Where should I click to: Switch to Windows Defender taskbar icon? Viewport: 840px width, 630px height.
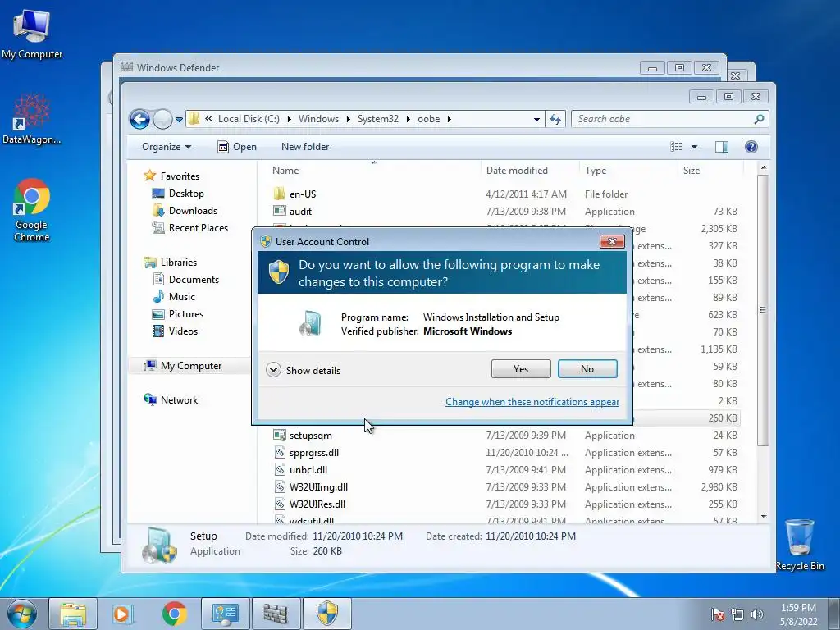click(x=276, y=614)
